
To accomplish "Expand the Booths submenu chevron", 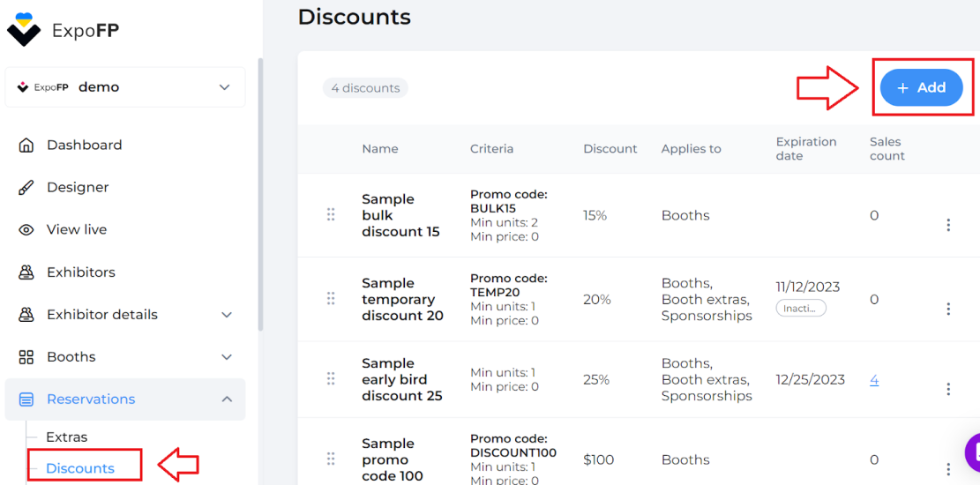I will tap(227, 357).
